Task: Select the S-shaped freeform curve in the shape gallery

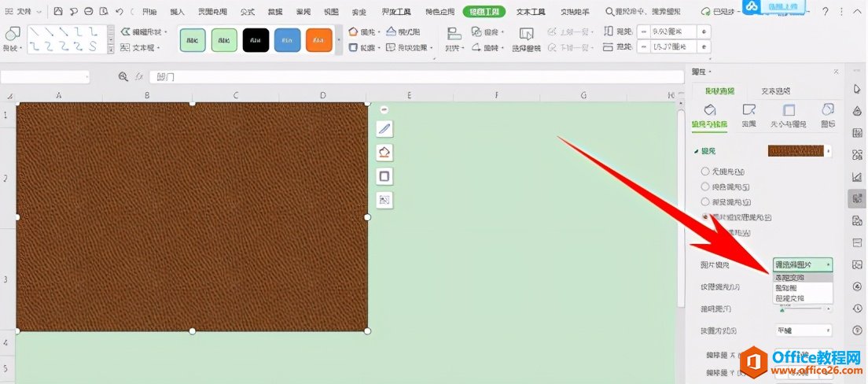Action: [x=94, y=46]
